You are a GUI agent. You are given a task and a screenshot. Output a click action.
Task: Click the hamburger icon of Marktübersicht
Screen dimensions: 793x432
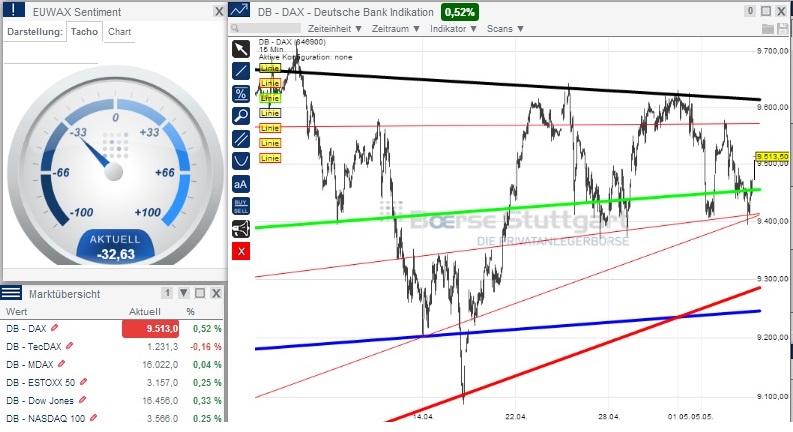pyautogui.click(x=11, y=292)
